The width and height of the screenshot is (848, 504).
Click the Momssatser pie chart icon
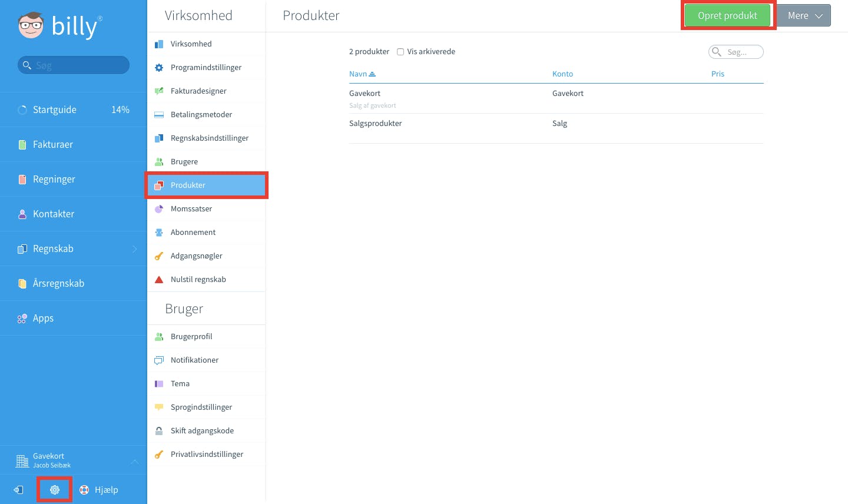point(159,209)
